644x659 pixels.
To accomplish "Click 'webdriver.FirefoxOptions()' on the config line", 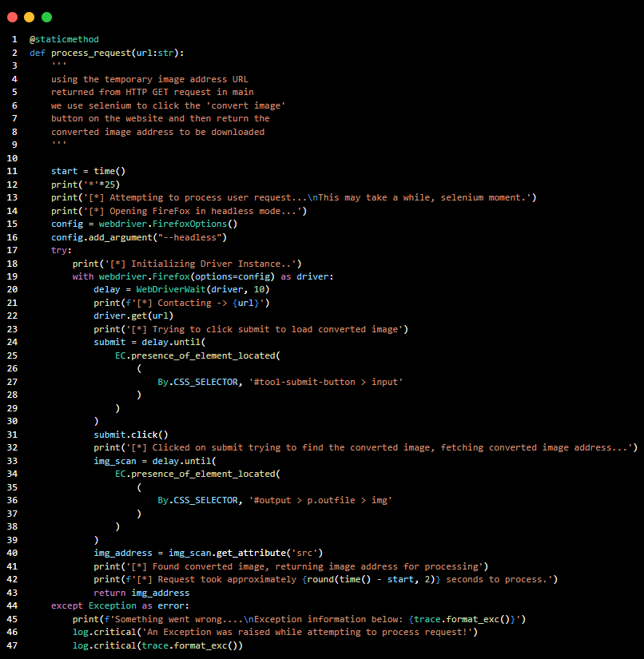I will pos(168,224).
